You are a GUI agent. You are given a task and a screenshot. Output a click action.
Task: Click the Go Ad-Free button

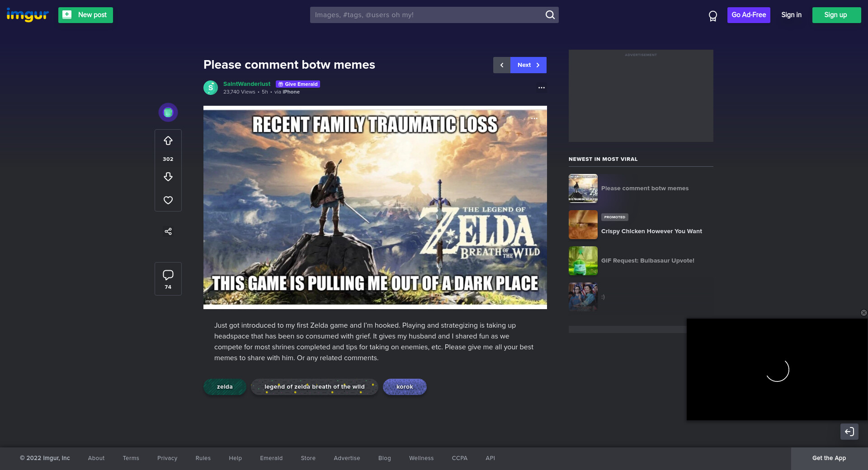tap(749, 15)
